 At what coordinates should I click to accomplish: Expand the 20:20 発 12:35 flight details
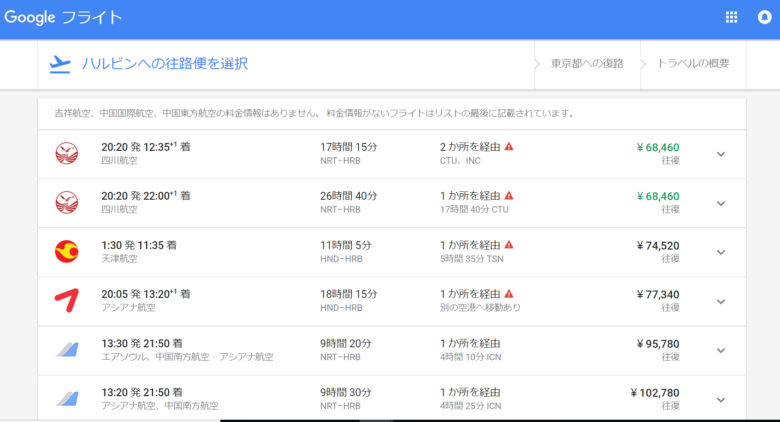pos(721,154)
